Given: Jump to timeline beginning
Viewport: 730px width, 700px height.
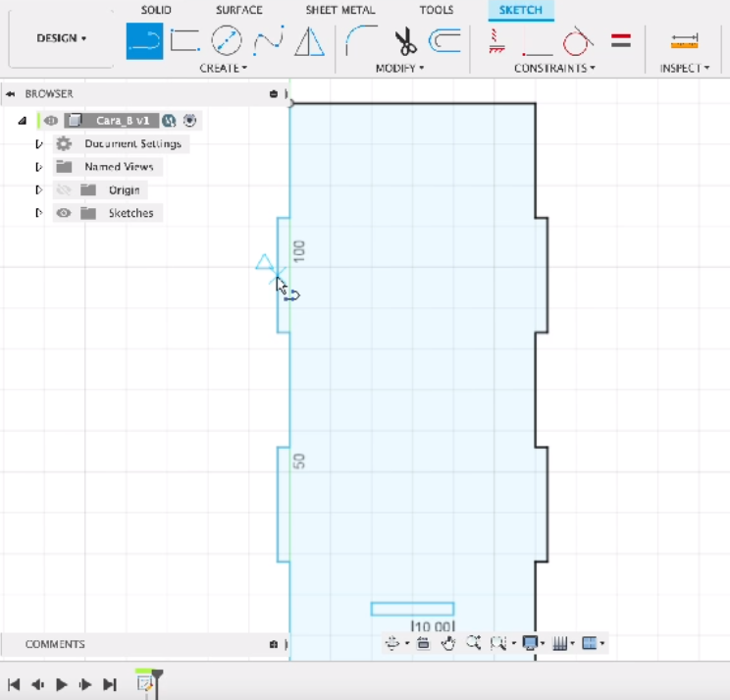Looking at the screenshot, I should [14, 684].
